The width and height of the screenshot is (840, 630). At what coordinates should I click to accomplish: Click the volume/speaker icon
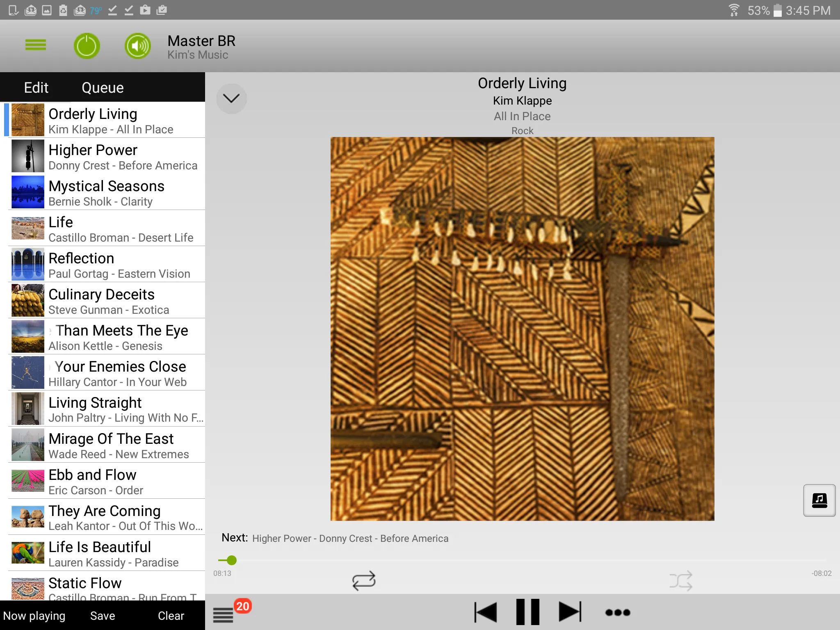click(x=137, y=46)
